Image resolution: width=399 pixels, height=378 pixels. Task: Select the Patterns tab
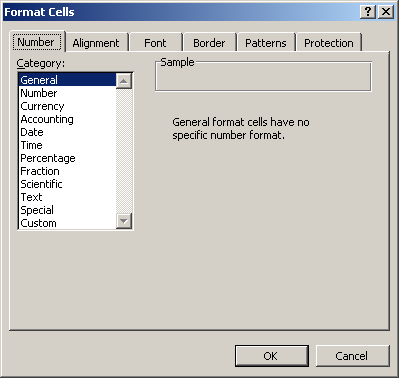(x=266, y=43)
